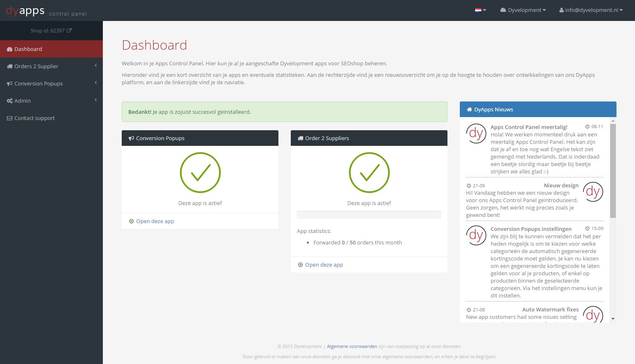635x364 pixels.
Task: Open the info@dyvelopment.nl account dropdown
Action: 591,10
